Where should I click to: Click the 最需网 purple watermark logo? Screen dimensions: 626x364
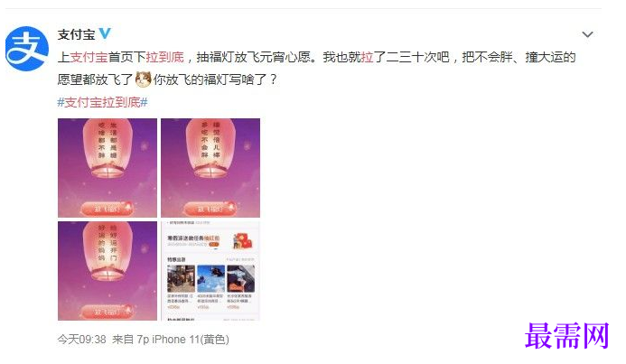tap(567, 336)
